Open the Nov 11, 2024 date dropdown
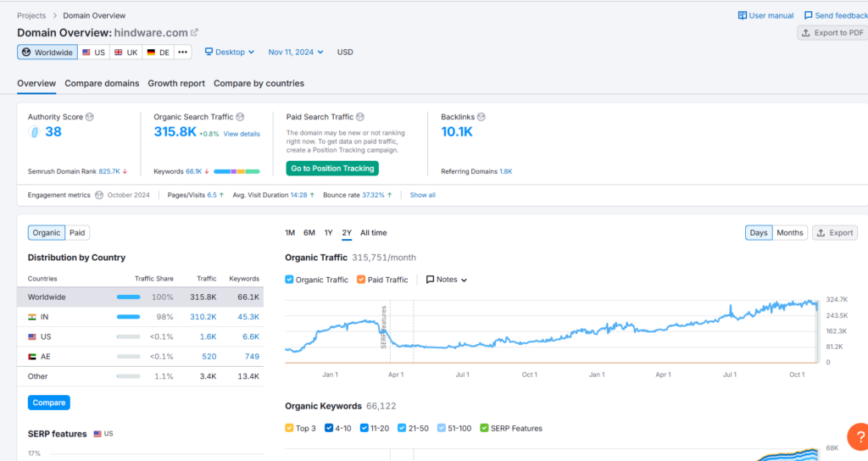This screenshot has width=868, height=461. click(296, 52)
